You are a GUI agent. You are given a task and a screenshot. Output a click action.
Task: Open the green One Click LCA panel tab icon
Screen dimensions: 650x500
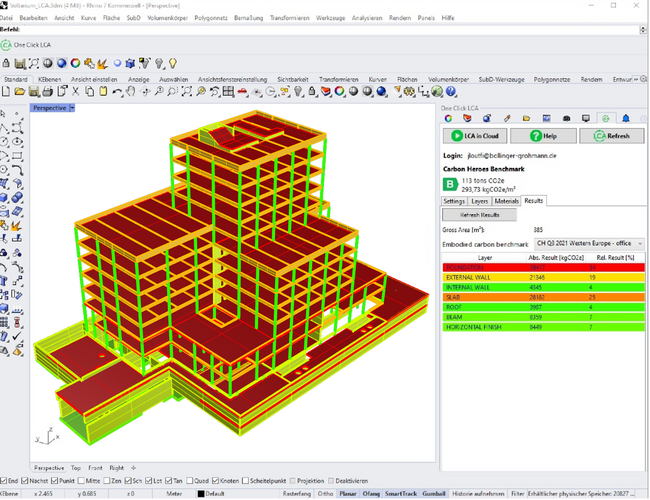pyautogui.click(x=606, y=119)
